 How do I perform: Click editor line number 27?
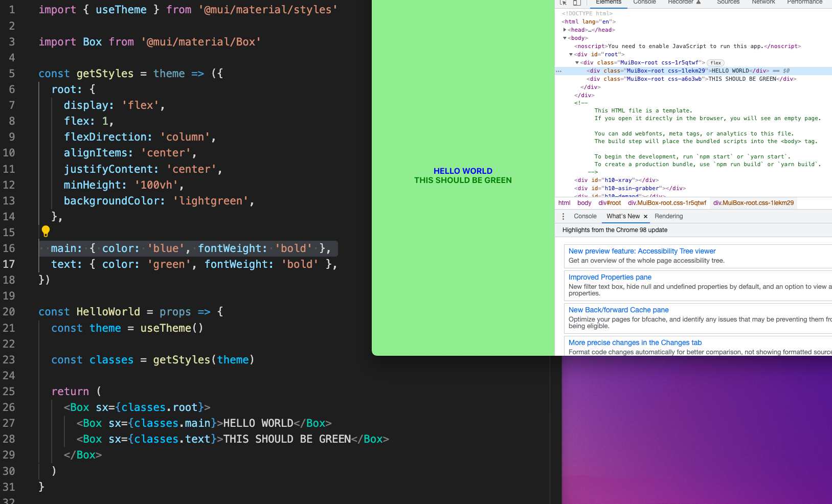9,423
